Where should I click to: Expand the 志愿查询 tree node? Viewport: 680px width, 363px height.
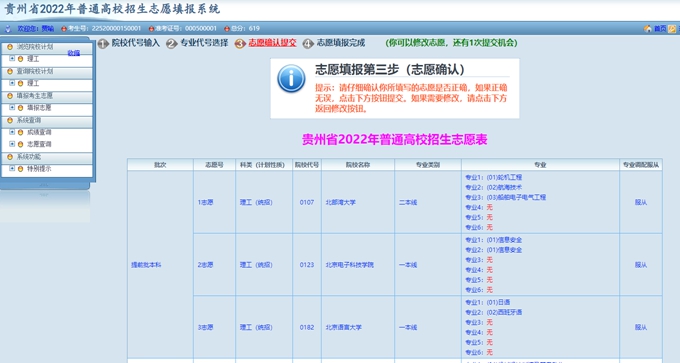point(12,144)
